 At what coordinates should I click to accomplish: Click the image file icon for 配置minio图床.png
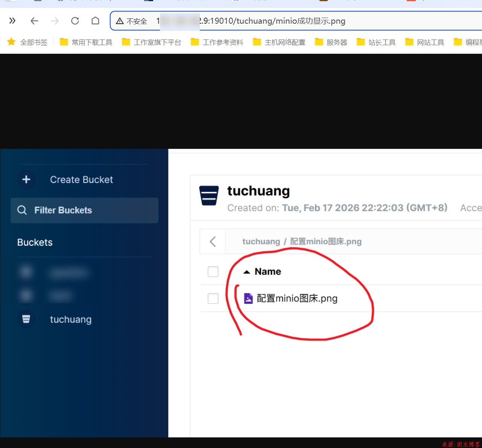248,299
